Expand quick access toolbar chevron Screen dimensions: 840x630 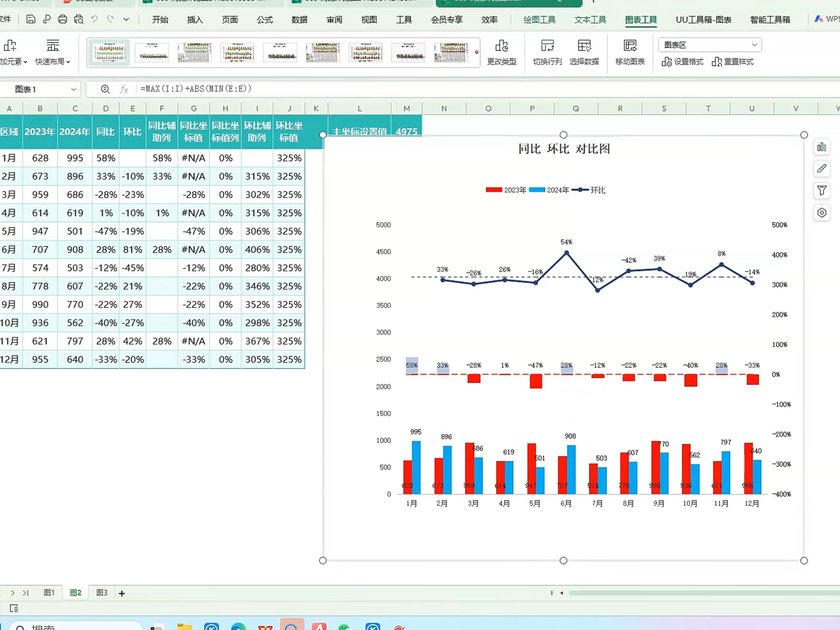126,19
